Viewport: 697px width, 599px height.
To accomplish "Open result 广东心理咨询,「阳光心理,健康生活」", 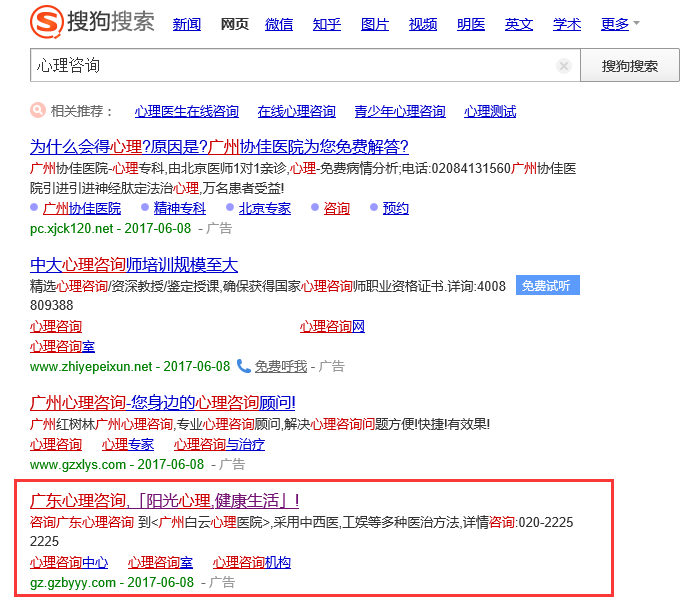I will click(x=164, y=501).
